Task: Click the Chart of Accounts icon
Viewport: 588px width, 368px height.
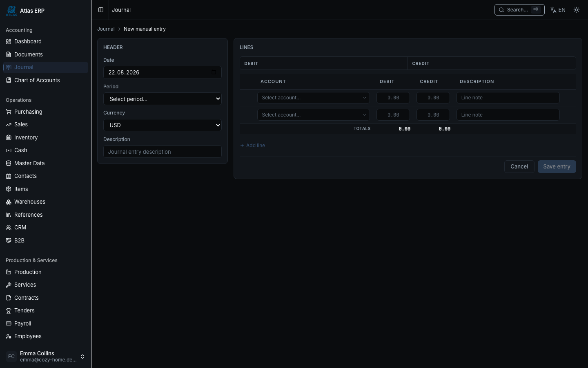Action: click(9, 80)
